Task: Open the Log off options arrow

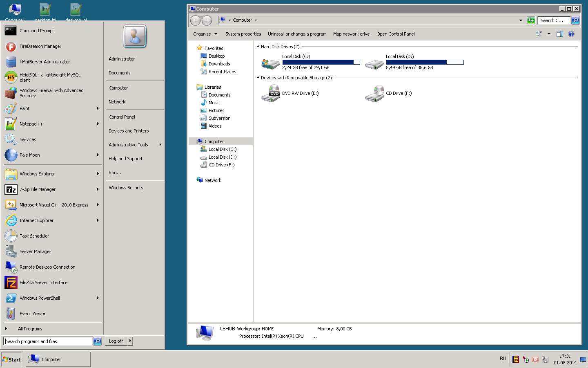Action: pos(130,341)
